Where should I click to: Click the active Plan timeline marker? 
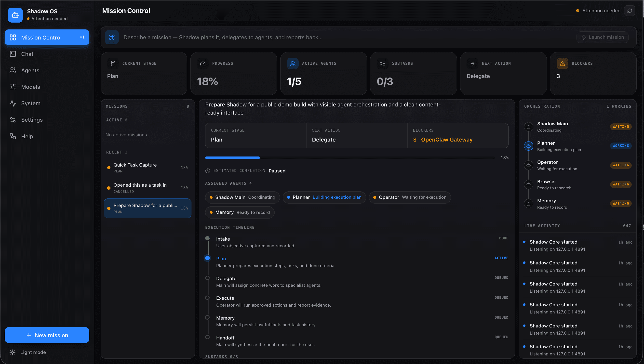point(207,258)
